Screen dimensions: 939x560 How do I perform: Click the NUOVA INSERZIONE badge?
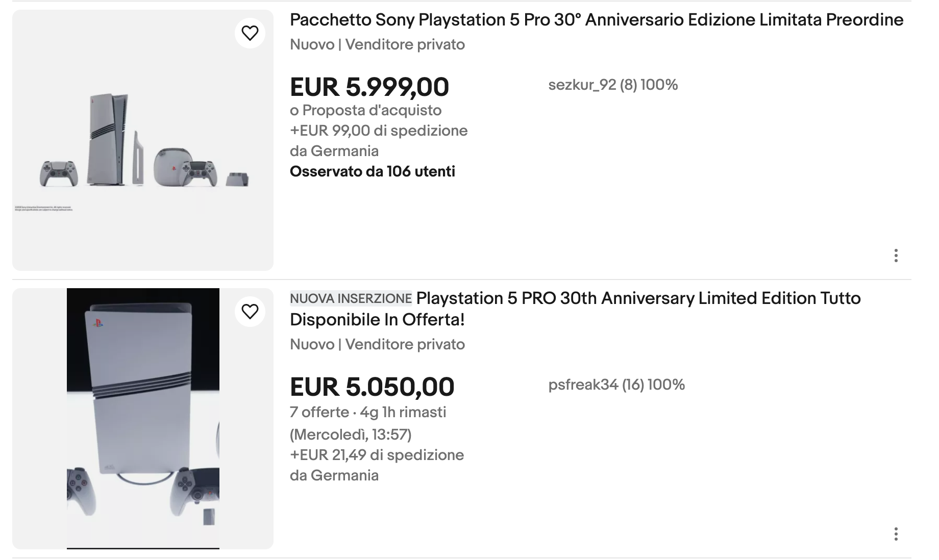click(351, 298)
